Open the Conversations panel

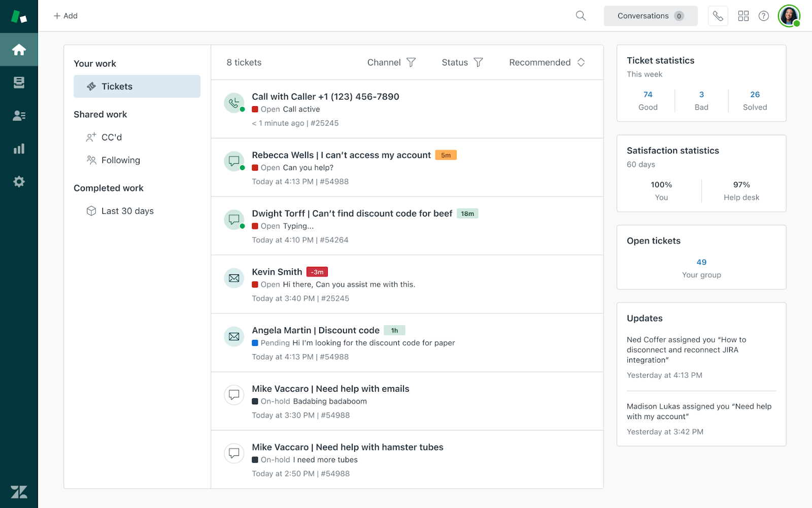pyautogui.click(x=650, y=16)
